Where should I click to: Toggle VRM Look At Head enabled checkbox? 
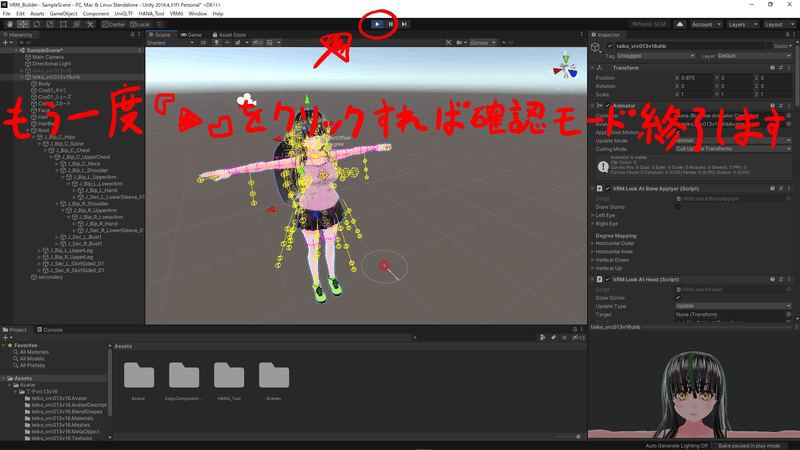[x=608, y=280]
